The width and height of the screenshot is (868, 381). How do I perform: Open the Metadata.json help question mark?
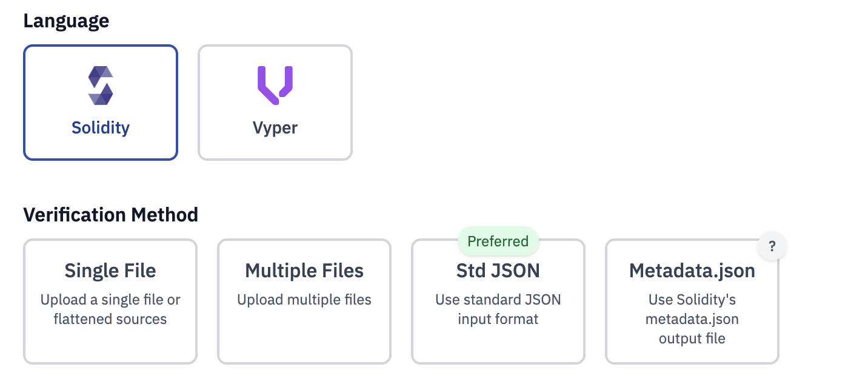tap(772, 246)
